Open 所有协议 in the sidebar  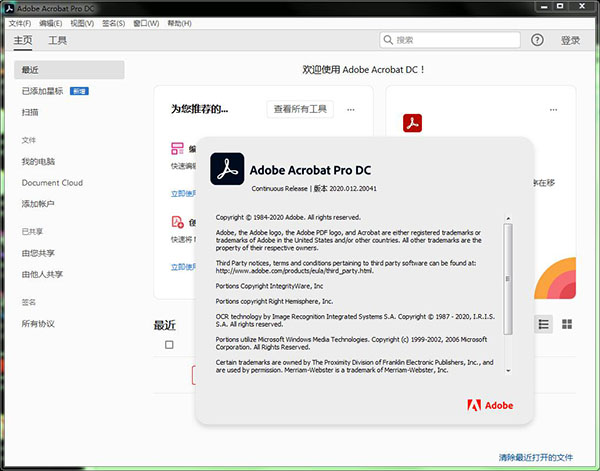coord(38,324)
